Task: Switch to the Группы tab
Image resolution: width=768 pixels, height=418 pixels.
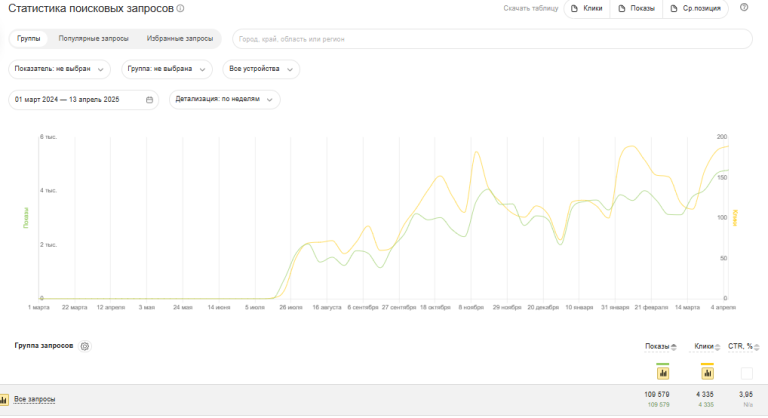Action: 28,38
